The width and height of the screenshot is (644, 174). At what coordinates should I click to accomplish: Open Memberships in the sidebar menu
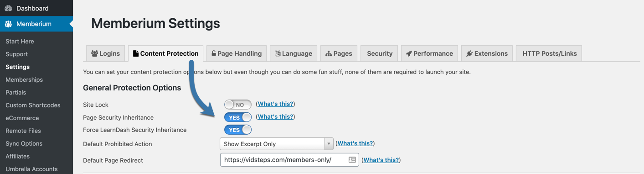tap(24, 79)
